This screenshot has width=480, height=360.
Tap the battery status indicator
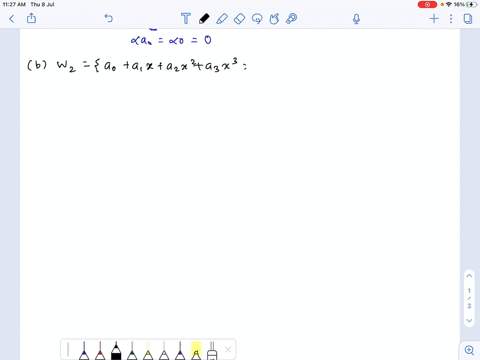coord(471,5)
